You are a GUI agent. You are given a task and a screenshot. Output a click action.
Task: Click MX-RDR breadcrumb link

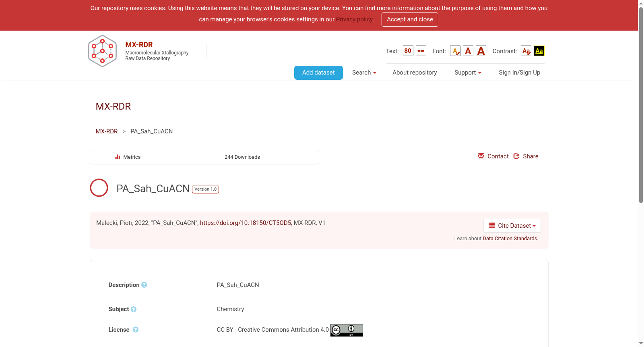click(107, 131)
